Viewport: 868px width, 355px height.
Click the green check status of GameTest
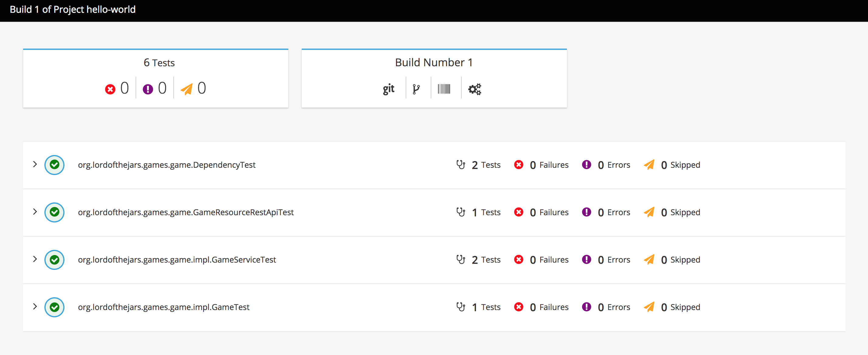[x=54, y=307]
